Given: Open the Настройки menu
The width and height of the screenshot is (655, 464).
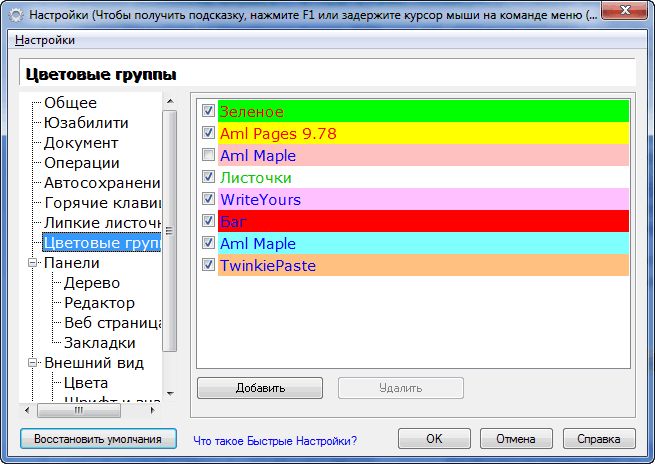Looking at the screenshot, I should pos(45,40).
